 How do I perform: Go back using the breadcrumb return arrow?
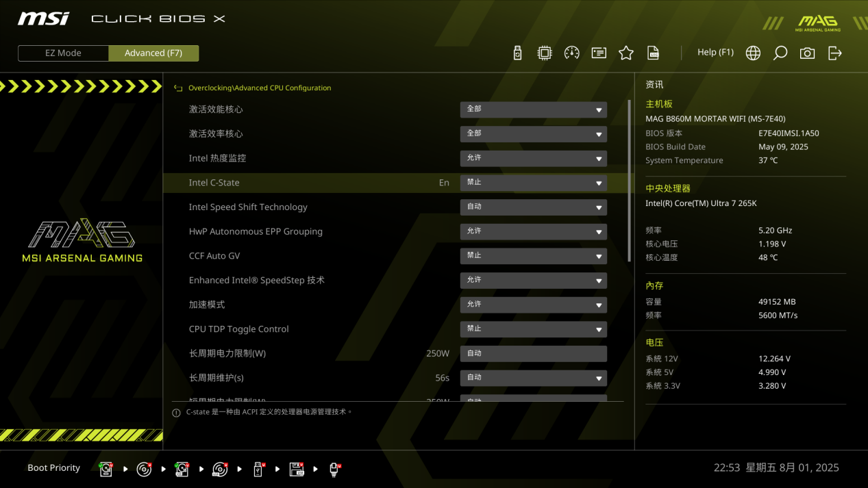178,88
